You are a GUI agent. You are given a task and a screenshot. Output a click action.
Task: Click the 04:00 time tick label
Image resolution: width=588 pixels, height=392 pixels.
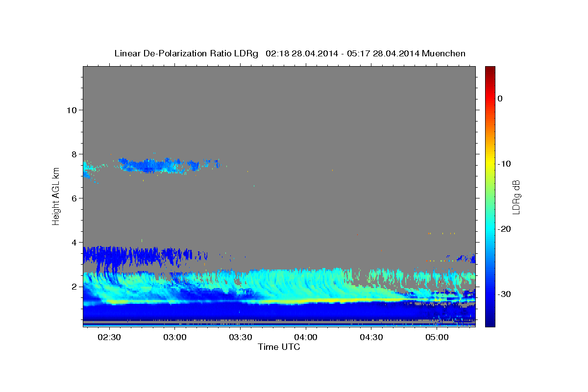pyautogui.click(x=306, y=337)
